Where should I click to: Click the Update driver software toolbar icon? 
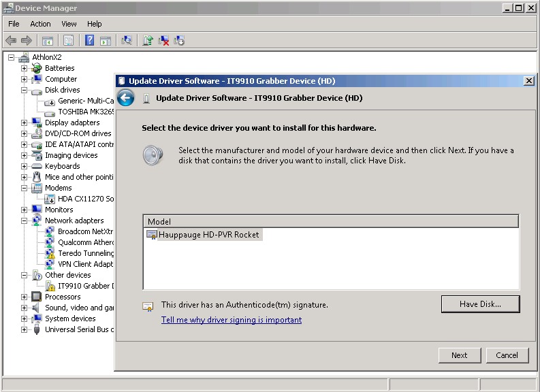click(148, 41)
